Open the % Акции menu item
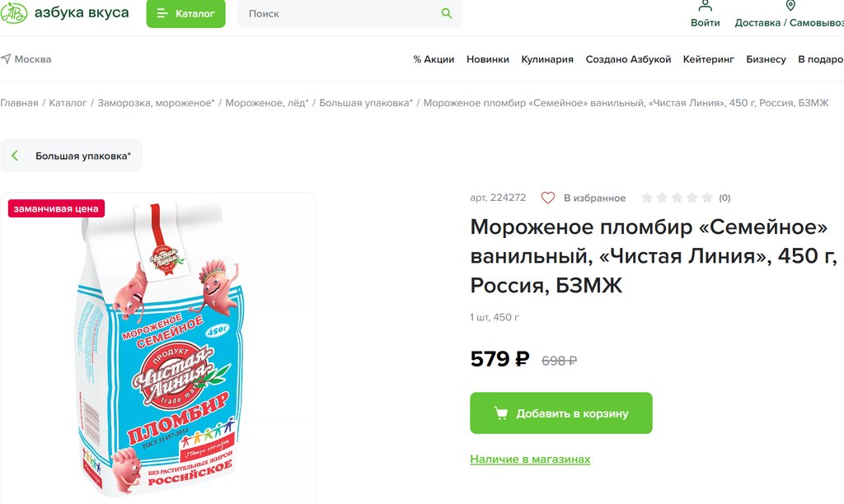Viewport: 844px width, 504px height. coord(434,59)
